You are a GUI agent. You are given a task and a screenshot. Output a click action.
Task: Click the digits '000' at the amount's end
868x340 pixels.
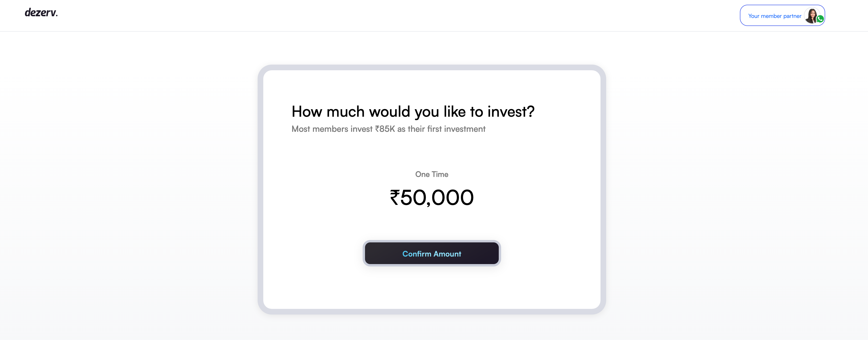click(x=453, y=197)
